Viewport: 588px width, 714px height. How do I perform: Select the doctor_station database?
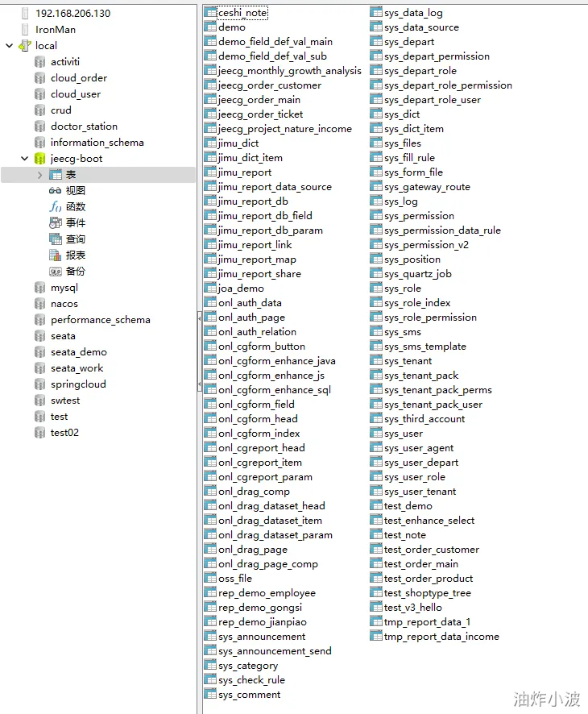[x=85, y=127]
